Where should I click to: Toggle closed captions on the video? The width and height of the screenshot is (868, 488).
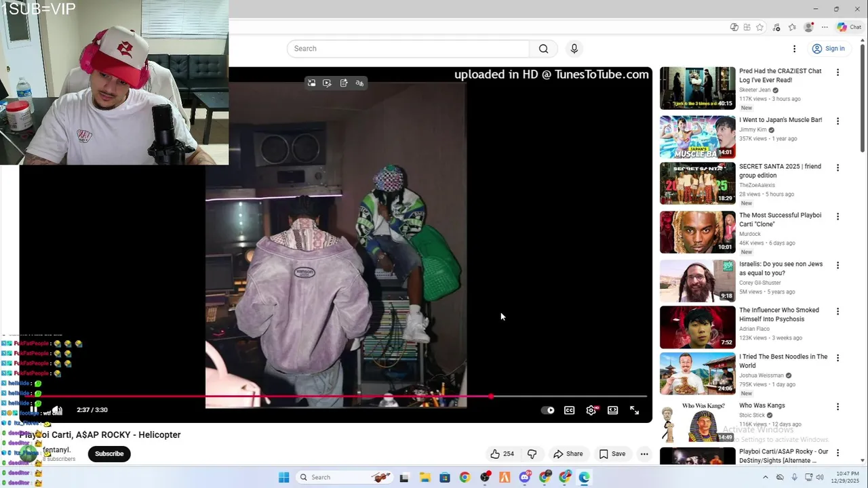(x=570, y=410)
